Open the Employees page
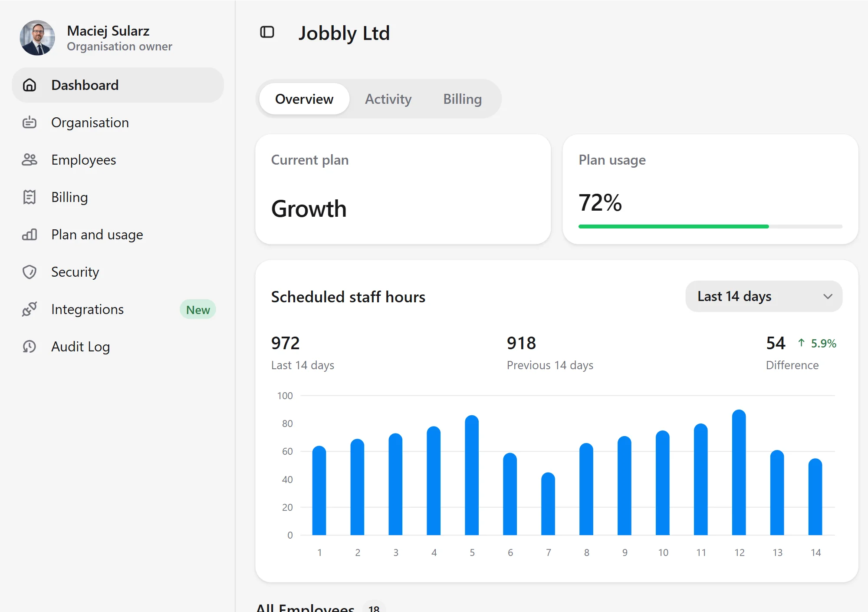 [118, 160]
